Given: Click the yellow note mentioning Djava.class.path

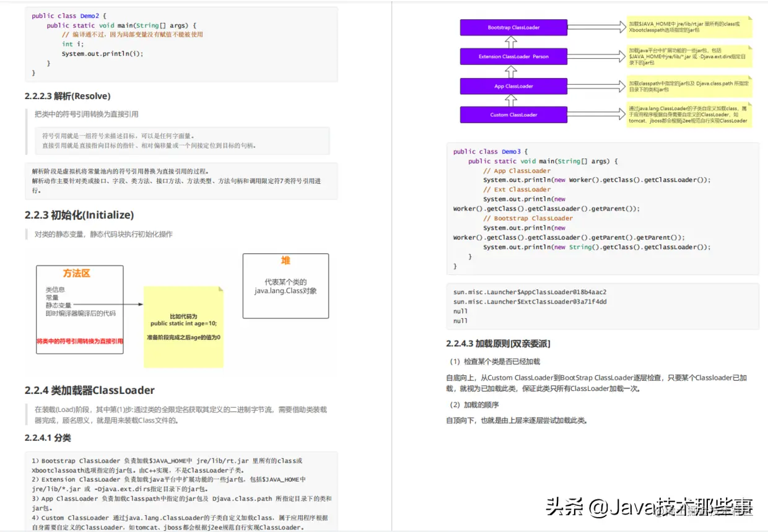Looking at the screenshot, I should coord(689,86).
